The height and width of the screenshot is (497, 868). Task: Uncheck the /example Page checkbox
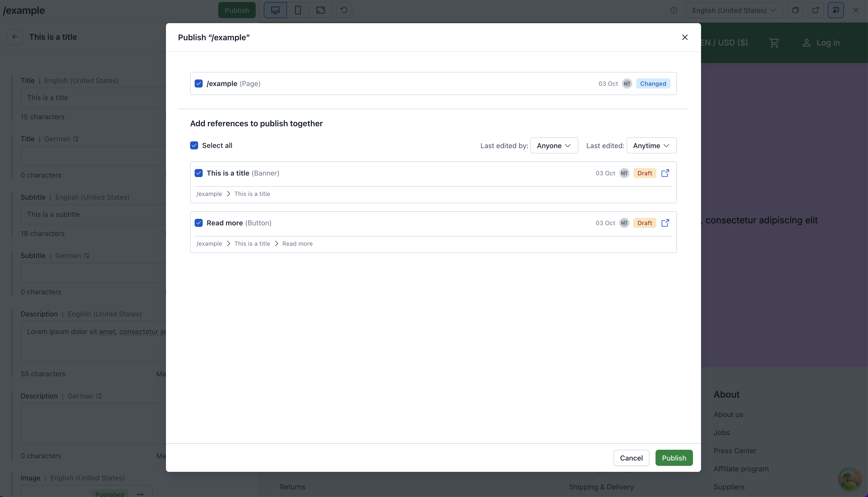click(x=199, y=84)
